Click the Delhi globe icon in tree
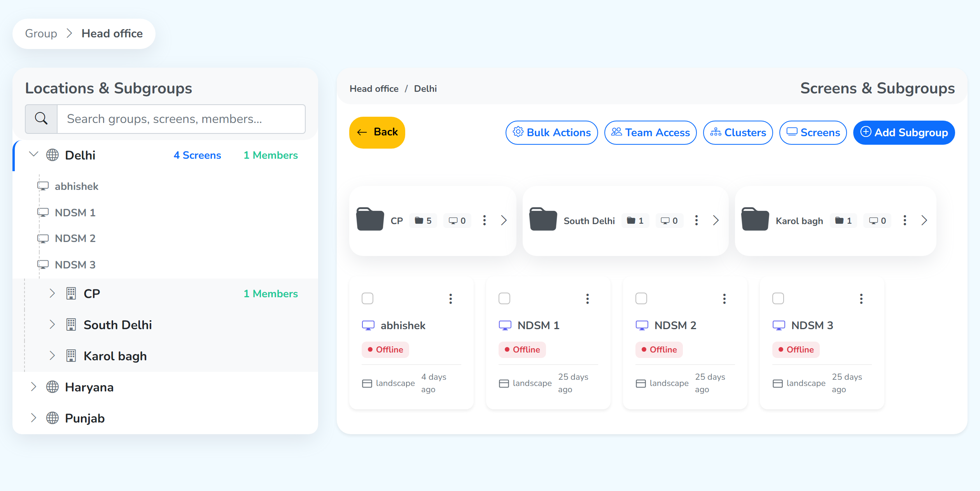This screenshot has height=491, width=980. coord(52,155)
